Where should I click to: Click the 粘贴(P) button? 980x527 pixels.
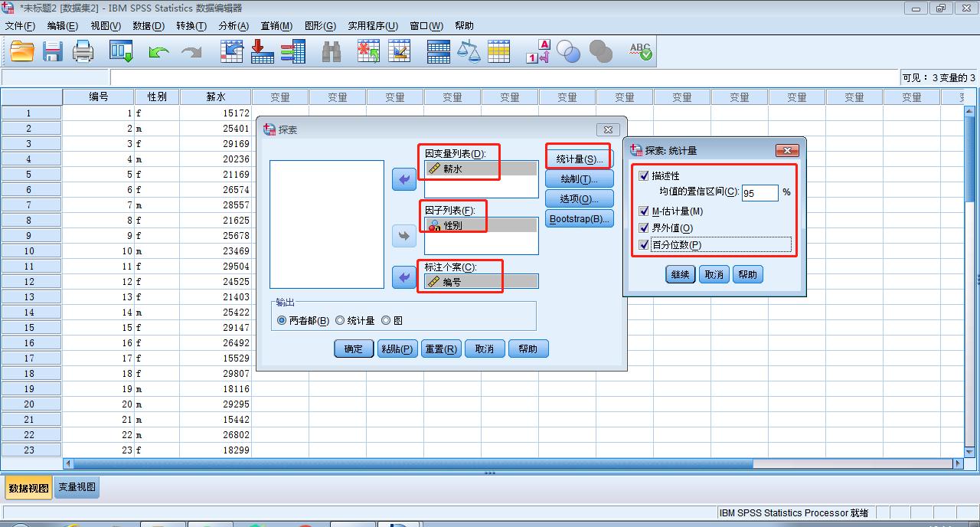[x=397, y=349]
